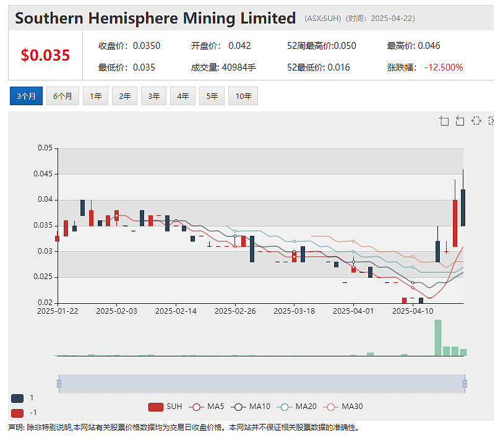This screenshot has width=503, height=448.
Task: Open the 3年 range tab
Action: 153,96
